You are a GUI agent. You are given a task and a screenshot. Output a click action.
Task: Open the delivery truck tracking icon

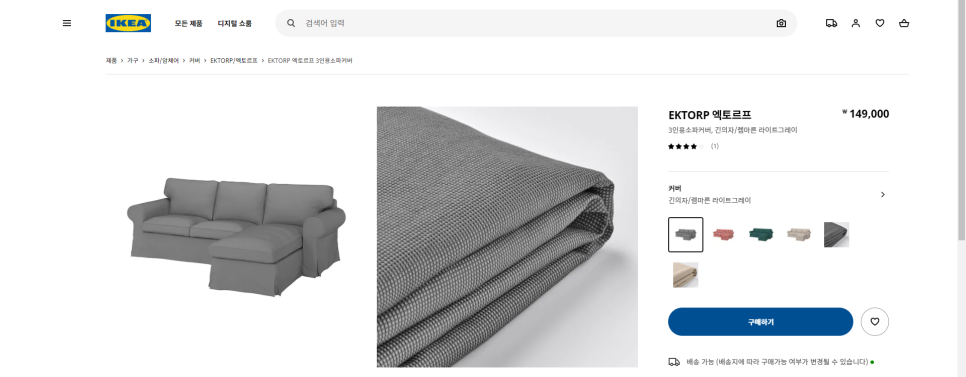tap(831, 23)
